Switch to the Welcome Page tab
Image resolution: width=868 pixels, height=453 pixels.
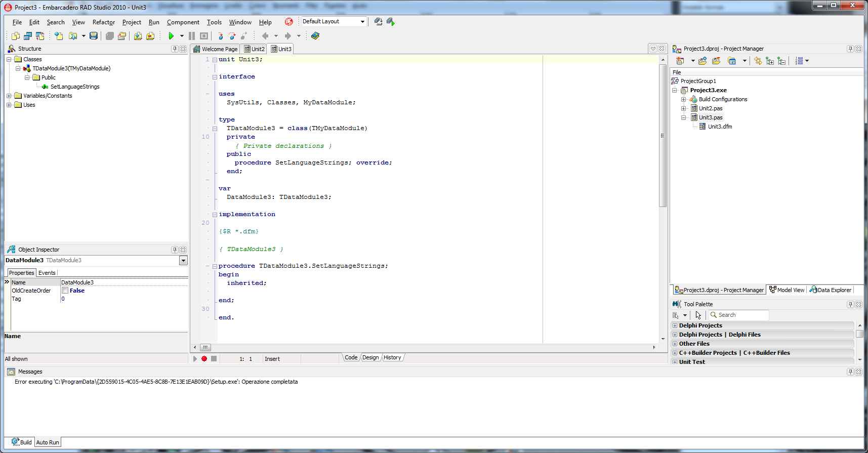coord(215,49)
